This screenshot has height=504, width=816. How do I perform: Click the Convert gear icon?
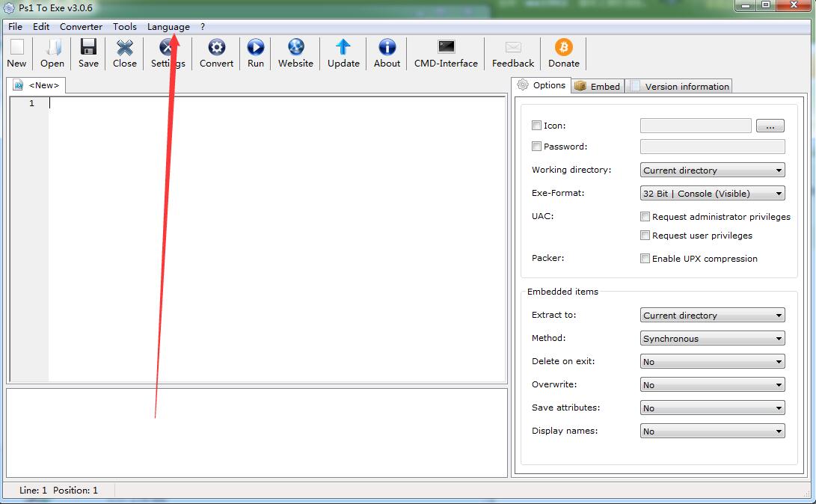(x=216, y=49)
